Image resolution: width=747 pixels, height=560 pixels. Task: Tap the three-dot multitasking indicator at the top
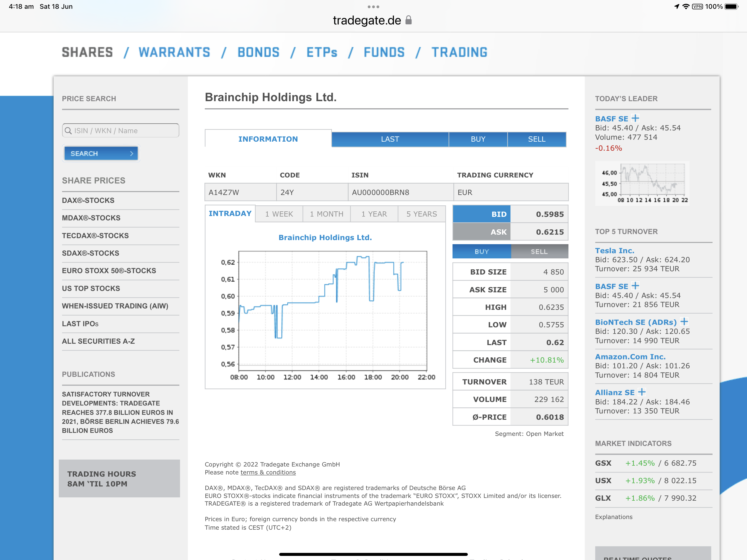tap(373, 7)
